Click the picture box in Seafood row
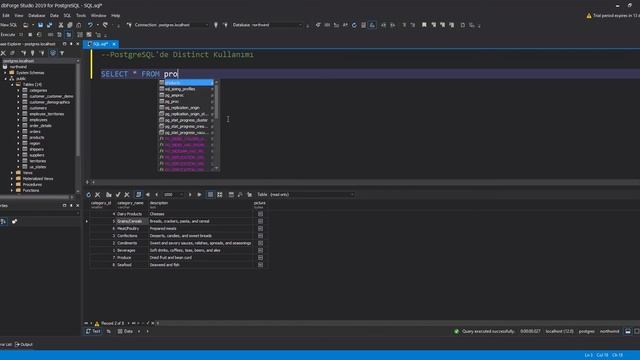The image size is (640, 360). click(x=260, y=265)
